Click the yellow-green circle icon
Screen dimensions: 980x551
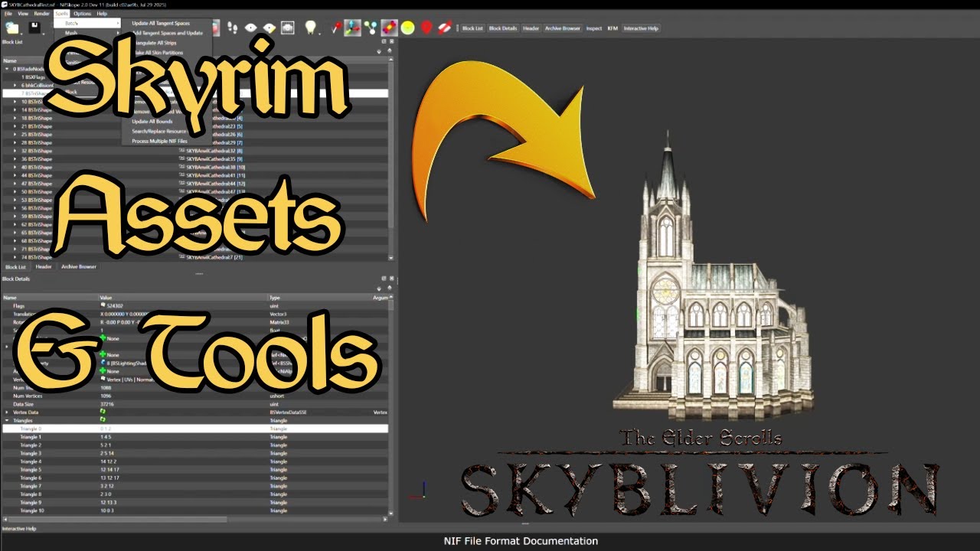coord(408,28)
